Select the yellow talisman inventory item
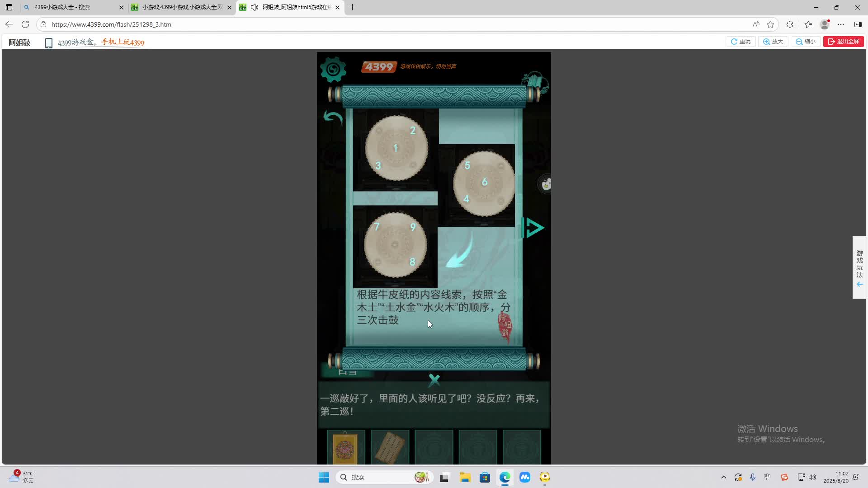The height and width of the screenshot is (488, 868). click(345, 448)
